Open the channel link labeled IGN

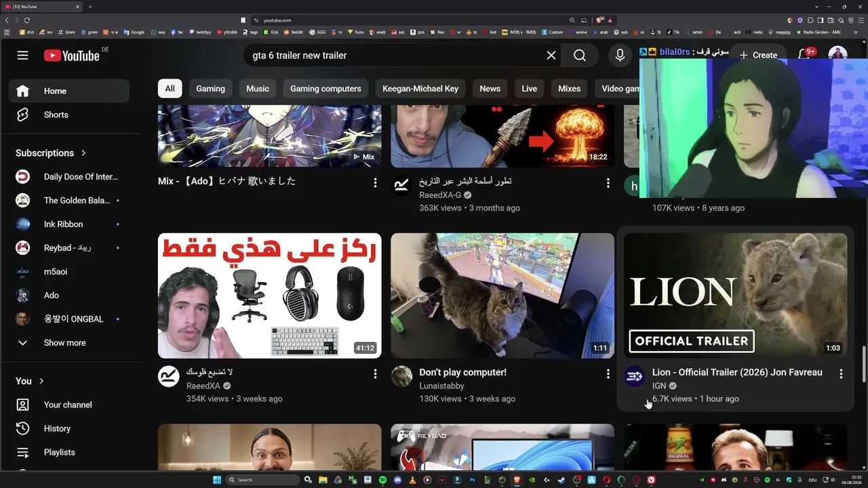coord(659,386)
